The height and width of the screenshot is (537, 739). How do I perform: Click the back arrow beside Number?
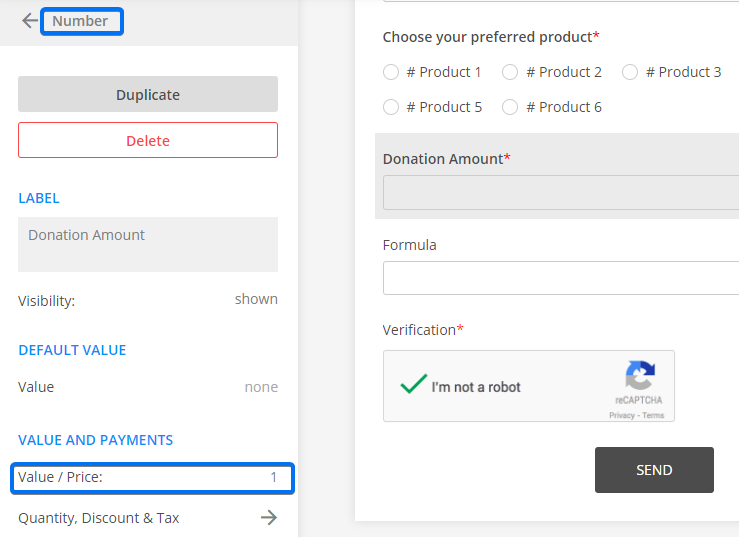click(x=29, y=21)
